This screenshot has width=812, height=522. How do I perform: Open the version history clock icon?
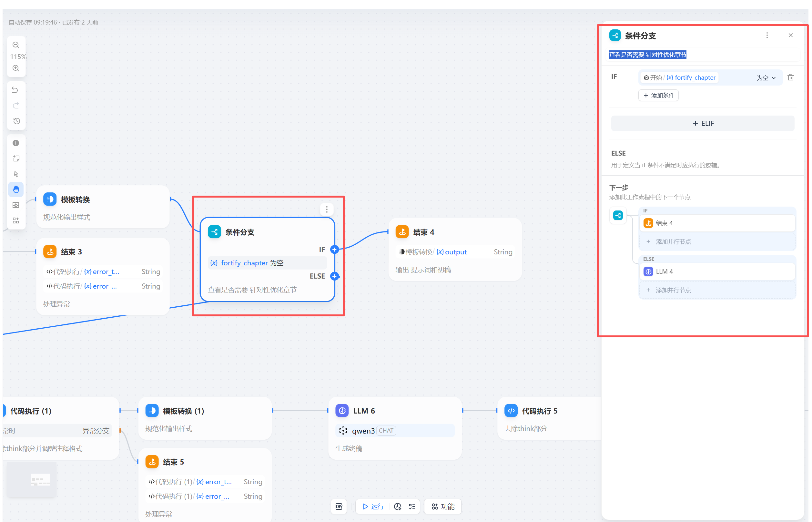click(x=16, y=121)
